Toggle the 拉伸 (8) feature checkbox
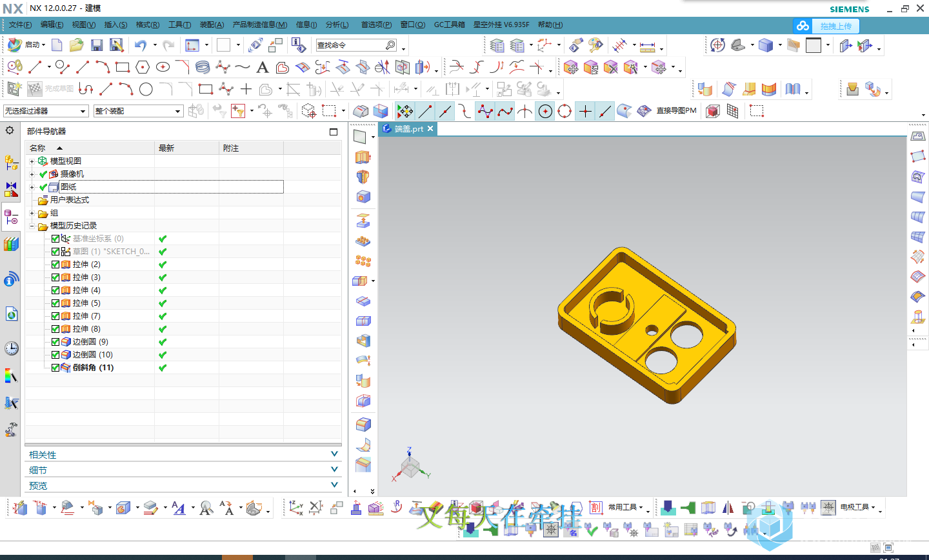Screen dimensions: 929x560 pyautogui.click(x=55, y=329)
